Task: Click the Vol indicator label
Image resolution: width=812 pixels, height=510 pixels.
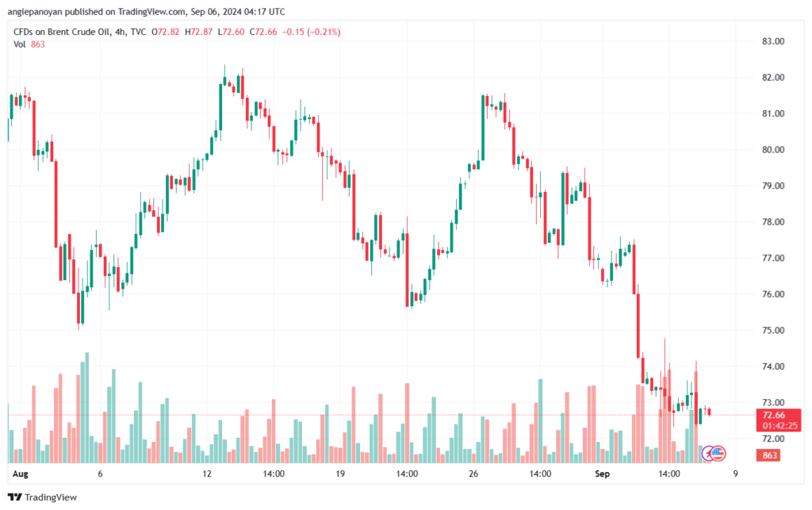Action: [x=20, y=44]
